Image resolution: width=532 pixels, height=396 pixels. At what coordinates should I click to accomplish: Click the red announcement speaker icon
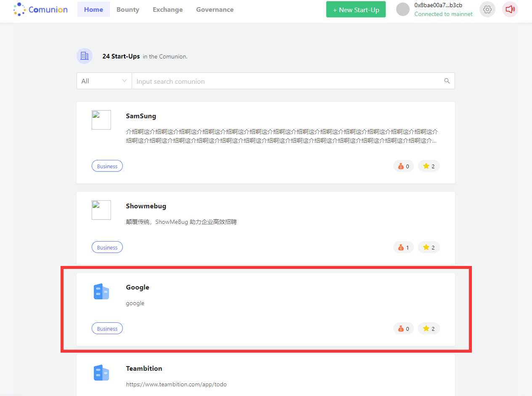(510, 9)
